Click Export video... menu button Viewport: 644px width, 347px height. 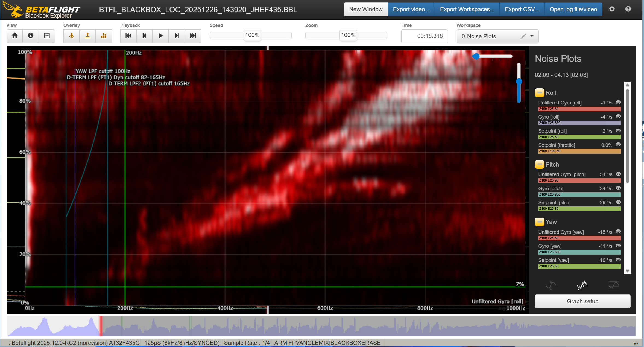tap(411, 9)
